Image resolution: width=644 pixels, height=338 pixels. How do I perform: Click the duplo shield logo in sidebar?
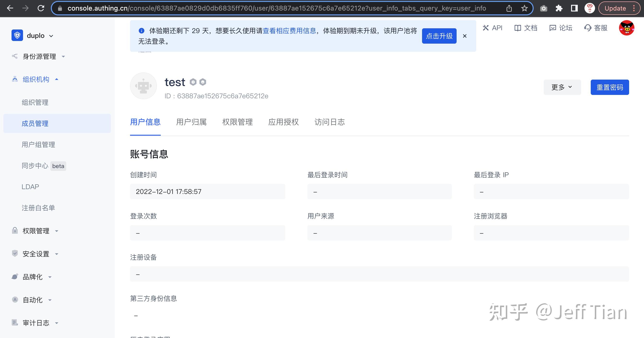click(x=17, y=35)
